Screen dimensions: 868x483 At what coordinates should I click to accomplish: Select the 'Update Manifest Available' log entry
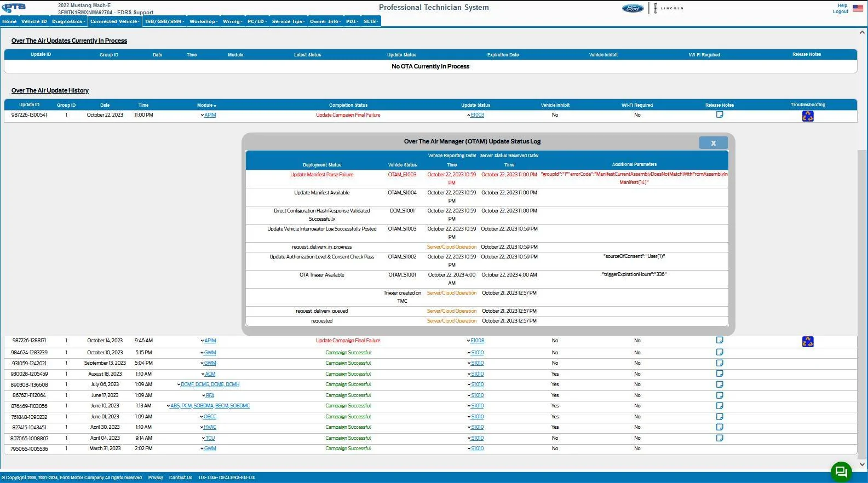[x=321, y=193]
